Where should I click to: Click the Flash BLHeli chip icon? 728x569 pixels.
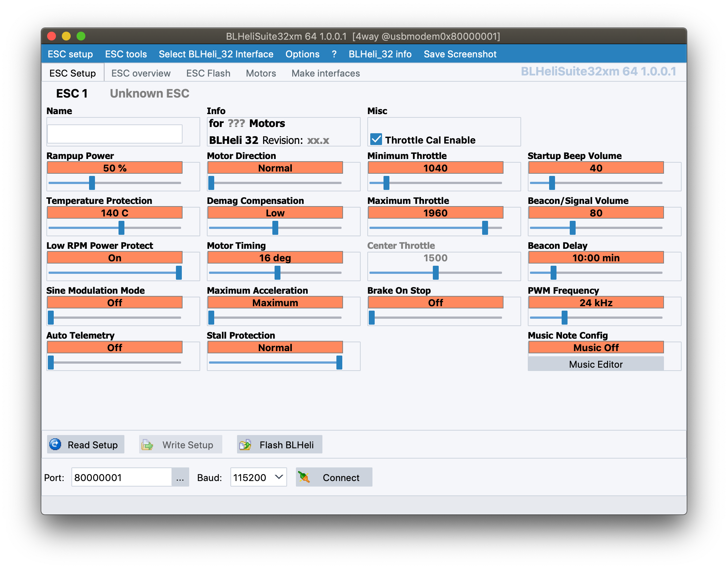click(245, 445)
